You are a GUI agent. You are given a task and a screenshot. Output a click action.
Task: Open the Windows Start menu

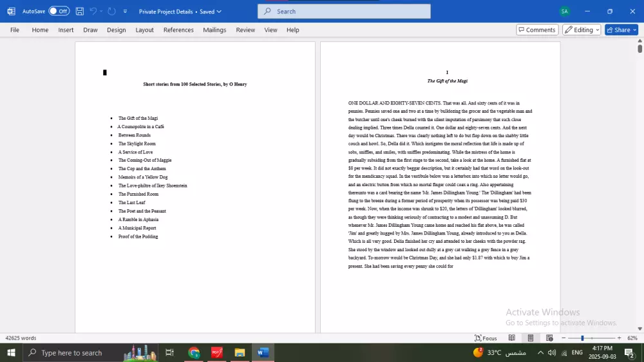[x=11, y=352]
